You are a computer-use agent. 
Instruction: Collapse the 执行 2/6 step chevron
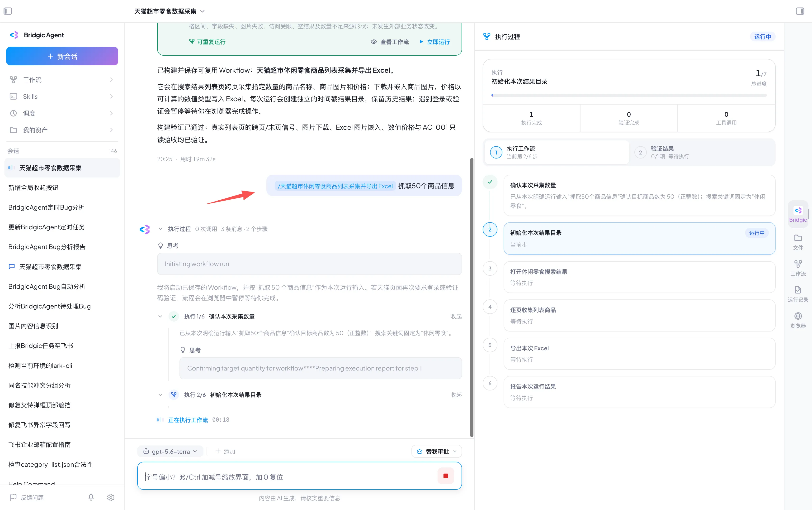coord(160,395)
